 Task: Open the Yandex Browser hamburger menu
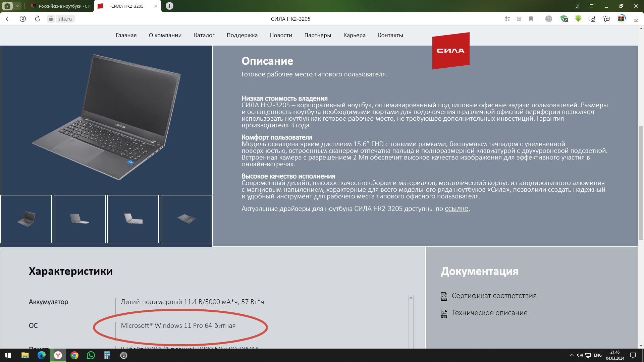[592, 6]
